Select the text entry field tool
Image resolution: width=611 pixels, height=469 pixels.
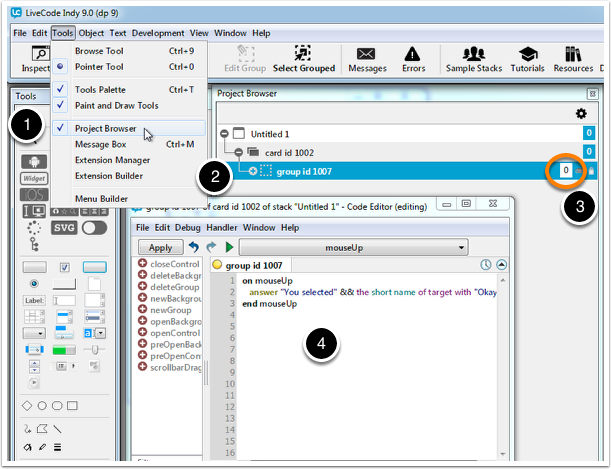(x=64, y=301)
